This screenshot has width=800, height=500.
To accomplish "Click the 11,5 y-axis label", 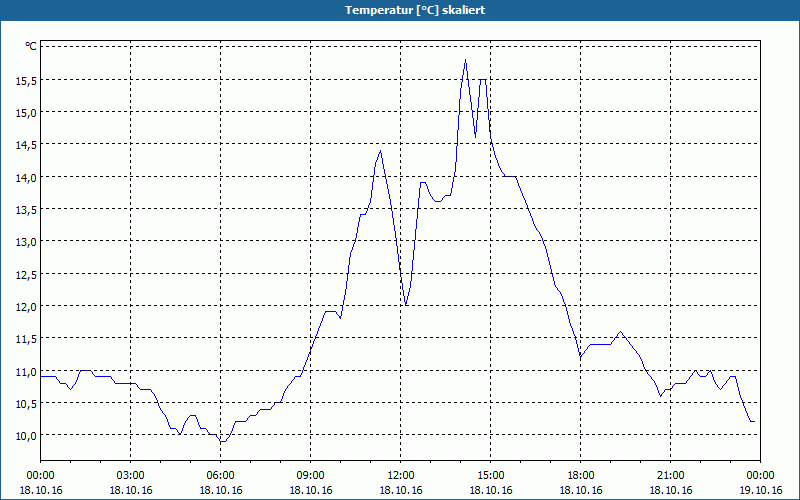I will pos(27,339).
